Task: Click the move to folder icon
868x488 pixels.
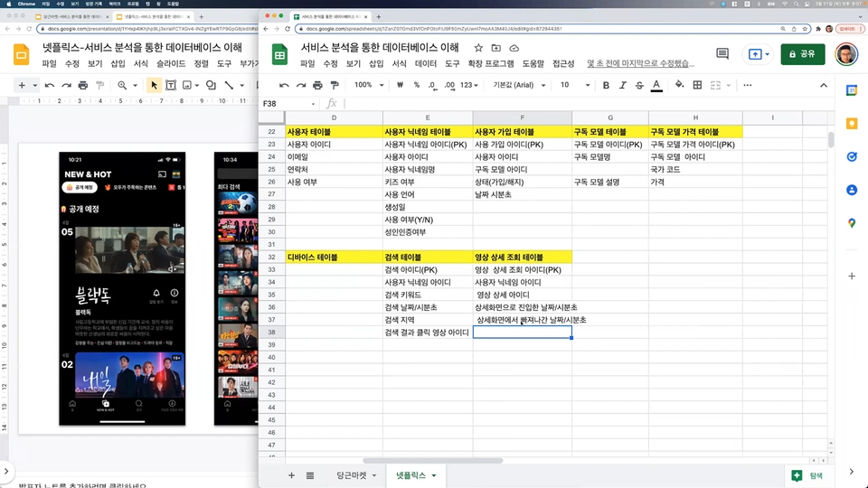Action: coord(496,48)
